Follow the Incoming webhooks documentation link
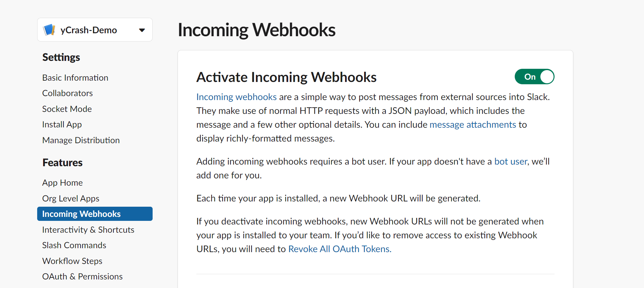The width and height of the screenshot is (644, 288). [236, 97]
